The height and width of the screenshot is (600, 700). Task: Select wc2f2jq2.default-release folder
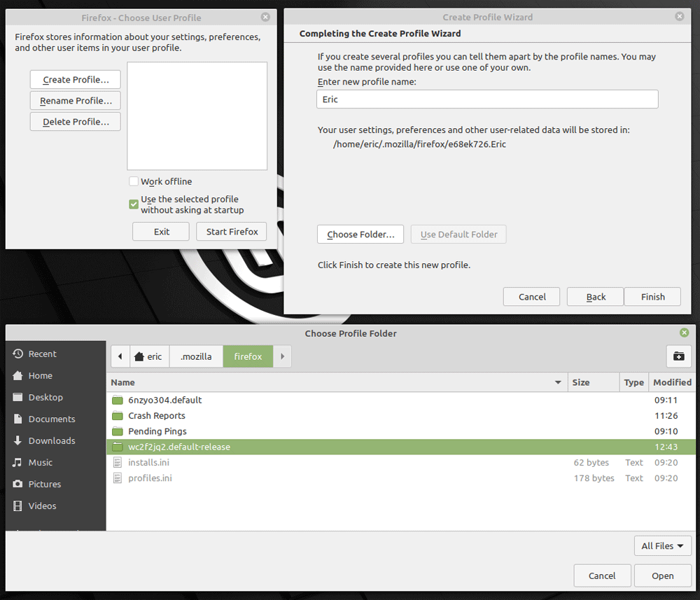pyautogui.click(x=401, y=447)
